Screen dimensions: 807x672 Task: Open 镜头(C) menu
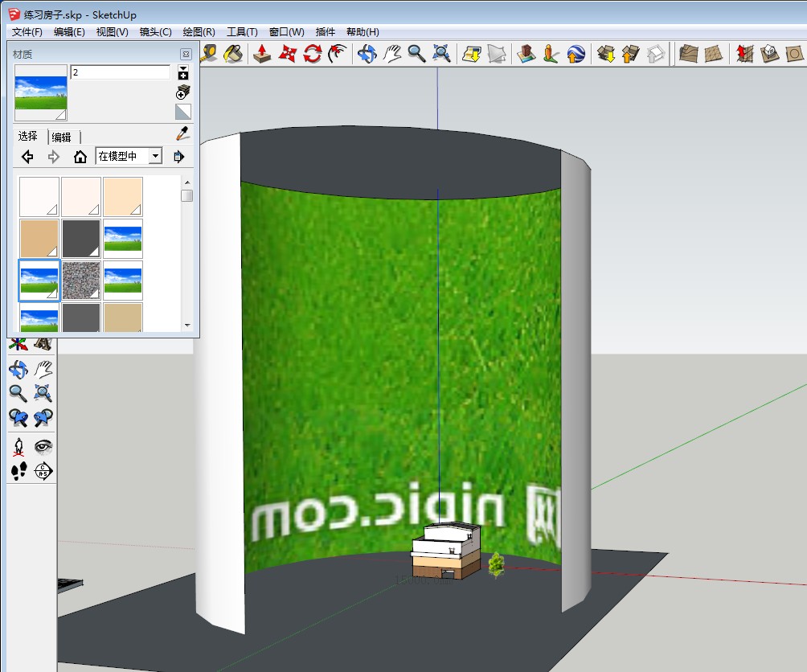[155, 32]
